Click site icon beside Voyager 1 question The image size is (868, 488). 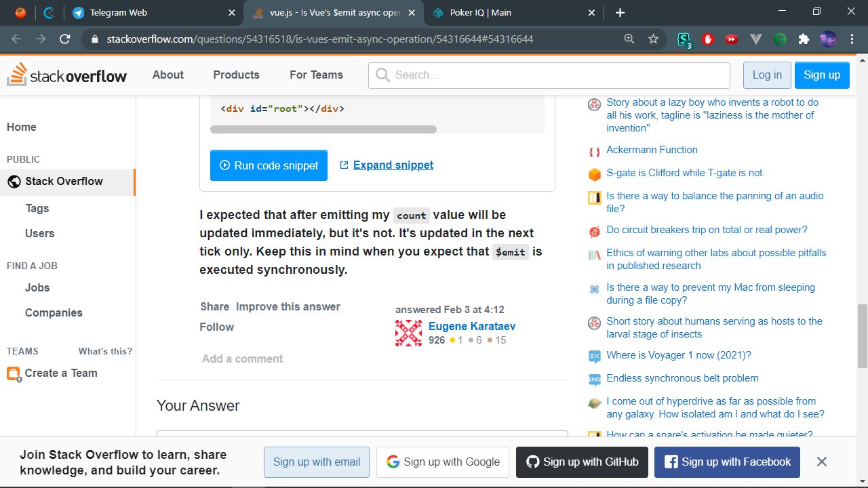(594, 357)
